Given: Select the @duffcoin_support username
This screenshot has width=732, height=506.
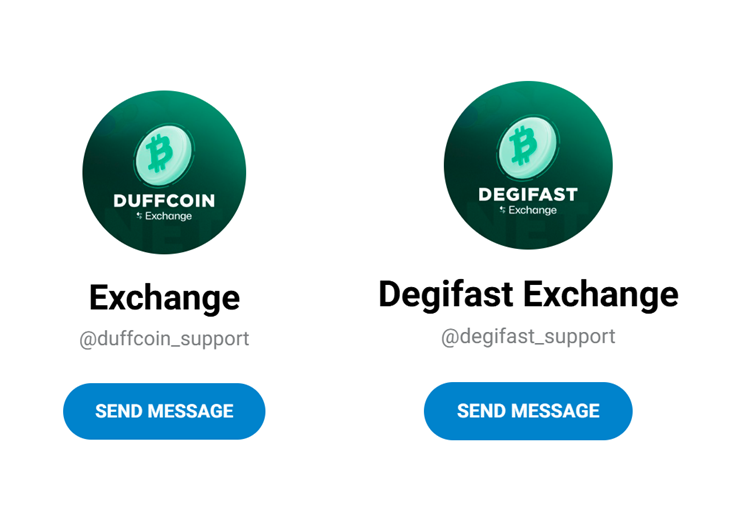Looking at the screenshot, I should (164, 339).
